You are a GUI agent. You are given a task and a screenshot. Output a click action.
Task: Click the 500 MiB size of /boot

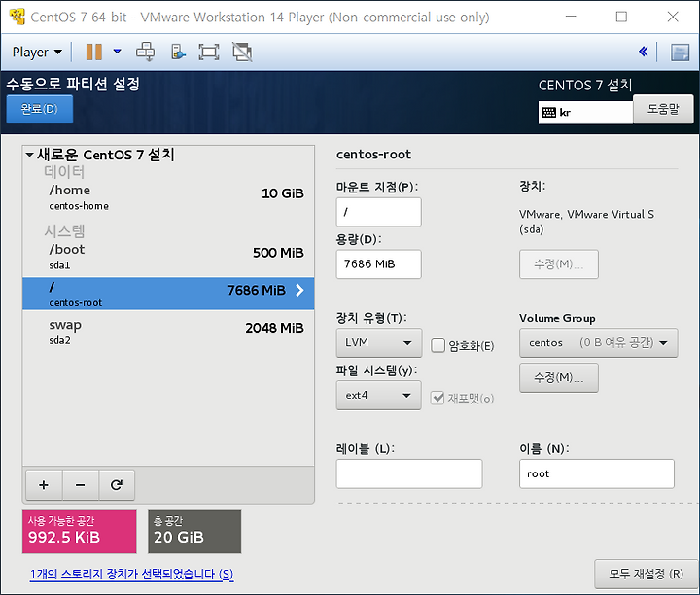(x=278, y=253)
